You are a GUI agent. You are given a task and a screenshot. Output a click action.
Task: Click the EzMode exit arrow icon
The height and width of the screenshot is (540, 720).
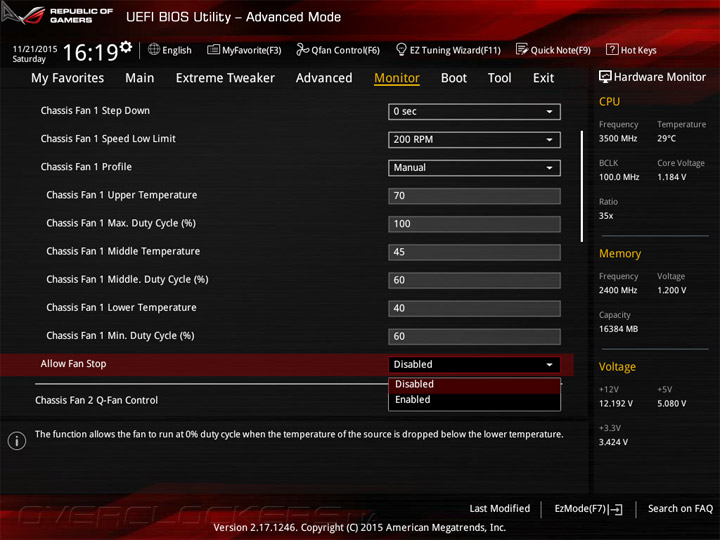coord(615,509)
